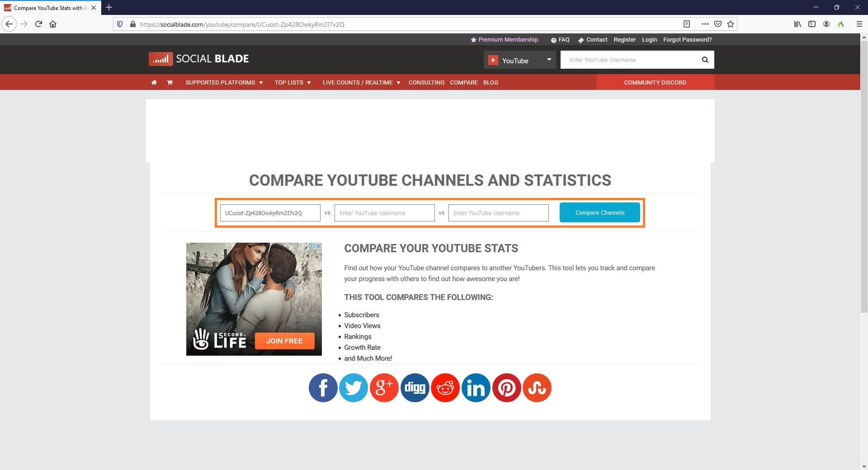868x470 pixels.
Task: Open the Consulting page
Action: (426, 82)
